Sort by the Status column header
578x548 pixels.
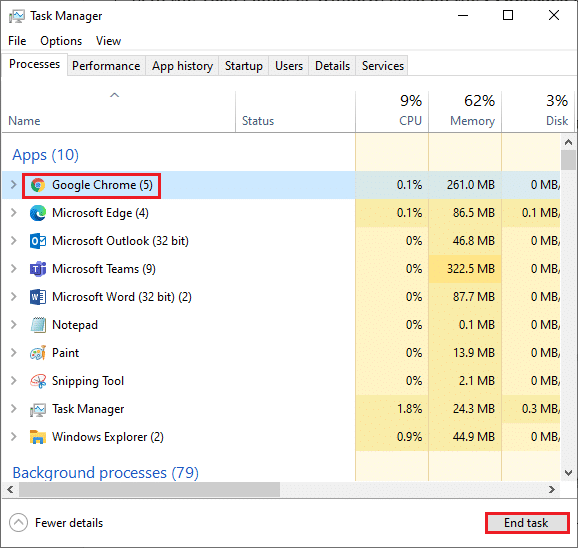pos(295,112)
